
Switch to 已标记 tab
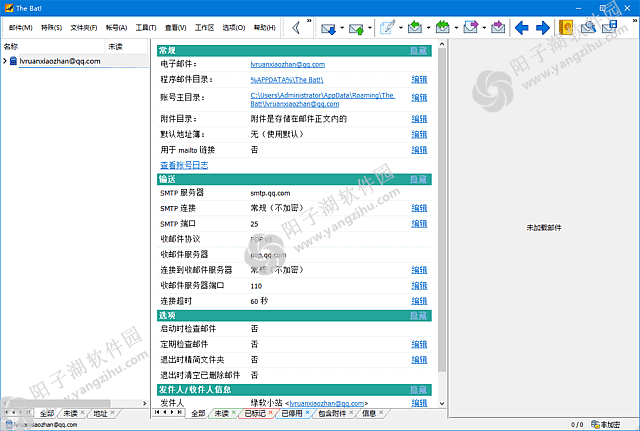click(x=255, y=413)
